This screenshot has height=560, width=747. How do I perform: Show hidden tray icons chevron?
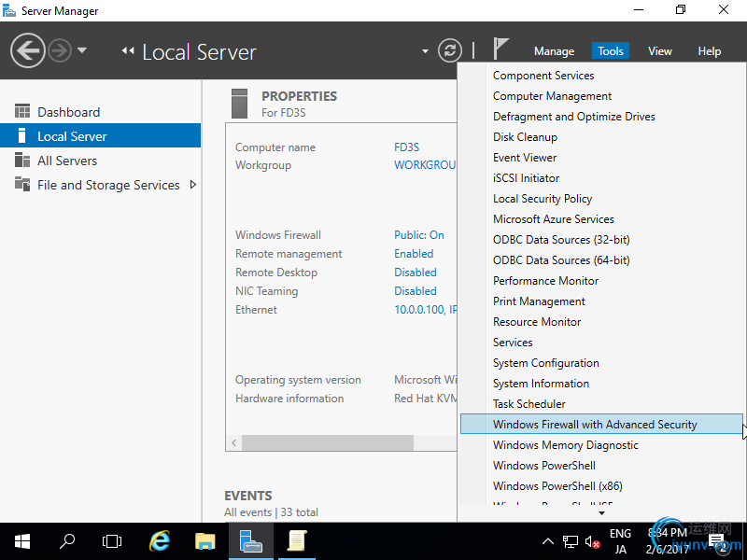[x=548, y=541]
